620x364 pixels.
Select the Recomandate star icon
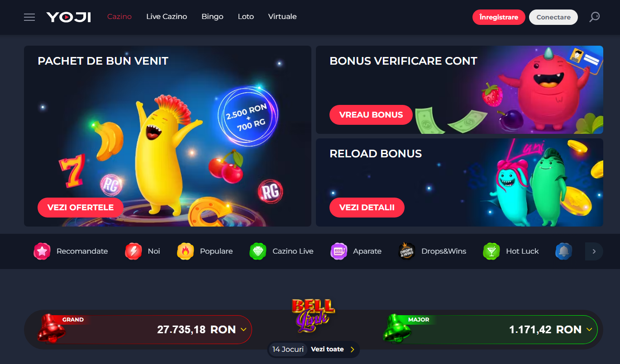click(42, 251)
